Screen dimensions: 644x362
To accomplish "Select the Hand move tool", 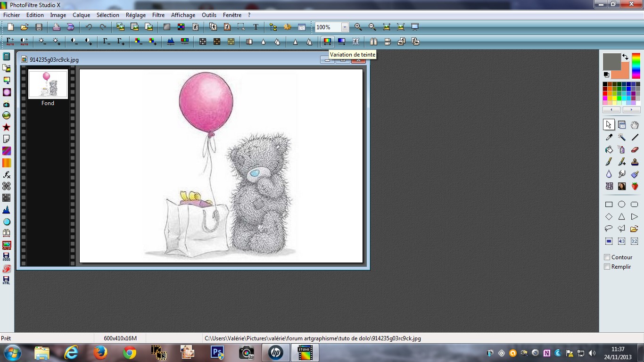I will click(635, 125).
